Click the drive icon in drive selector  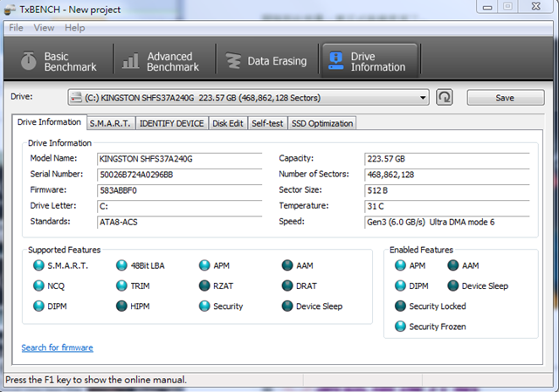(76, 97)
